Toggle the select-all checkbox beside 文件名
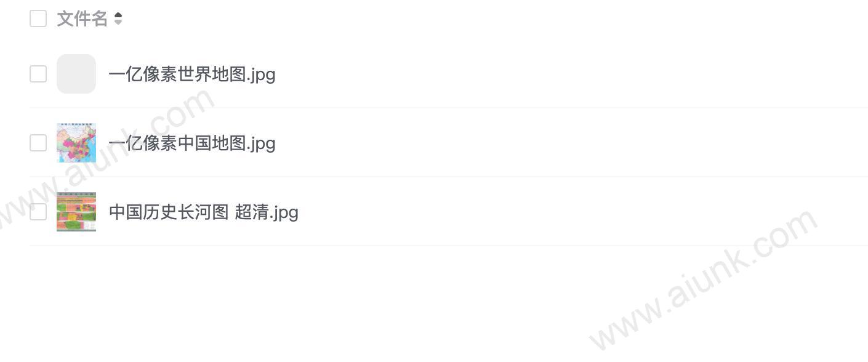Viewport: 868px width, 362px height. pyautogui.click(x=38, y=18)
